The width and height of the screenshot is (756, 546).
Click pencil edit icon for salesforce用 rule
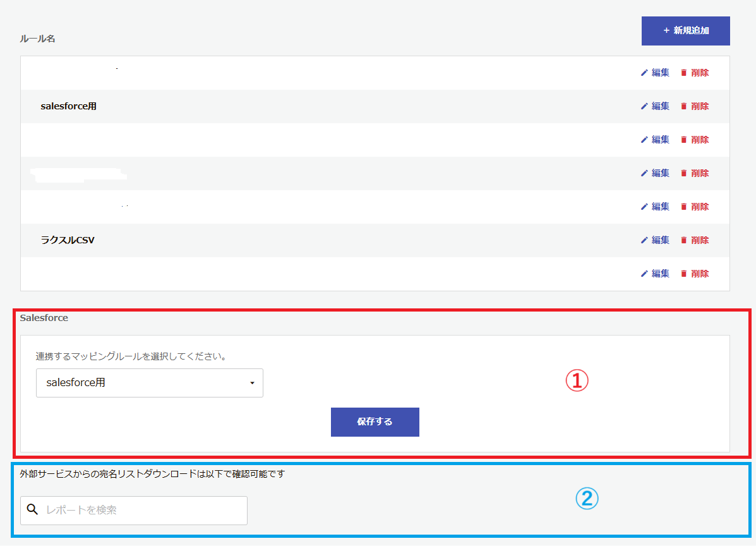click(644, 106)
